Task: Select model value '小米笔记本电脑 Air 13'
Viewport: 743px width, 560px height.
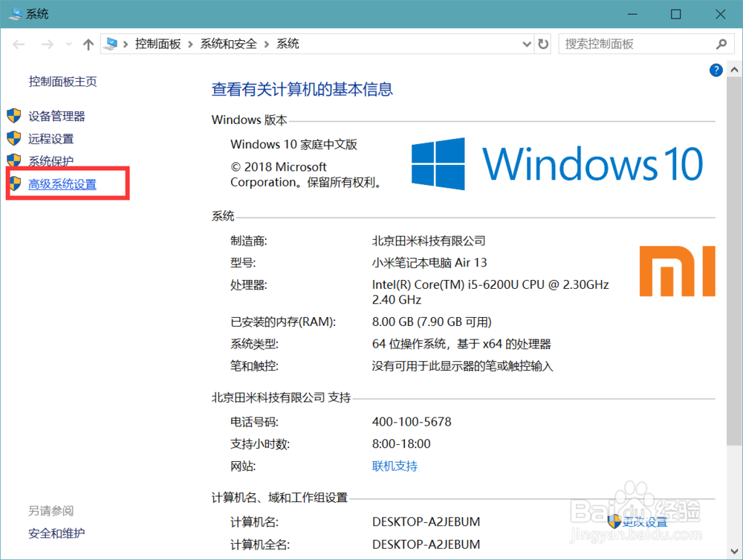Action: click(429, 262)
